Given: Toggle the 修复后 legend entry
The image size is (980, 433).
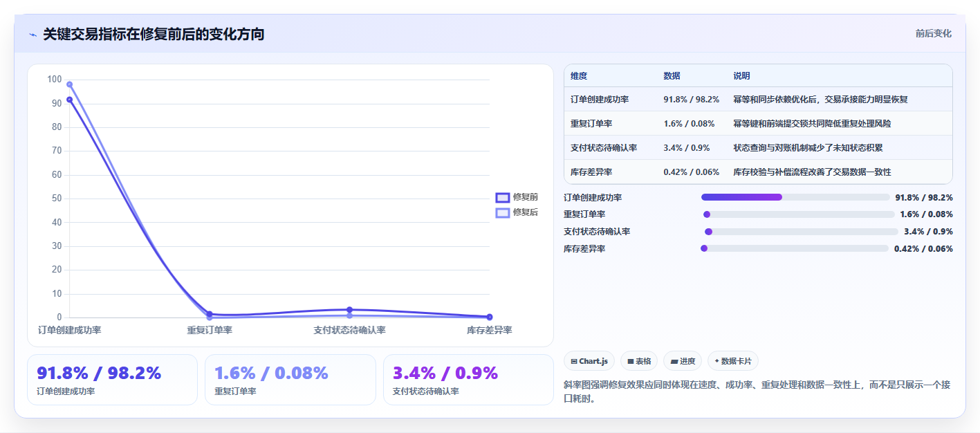Looking at the screenshot, I should click(x=517, y=212).
